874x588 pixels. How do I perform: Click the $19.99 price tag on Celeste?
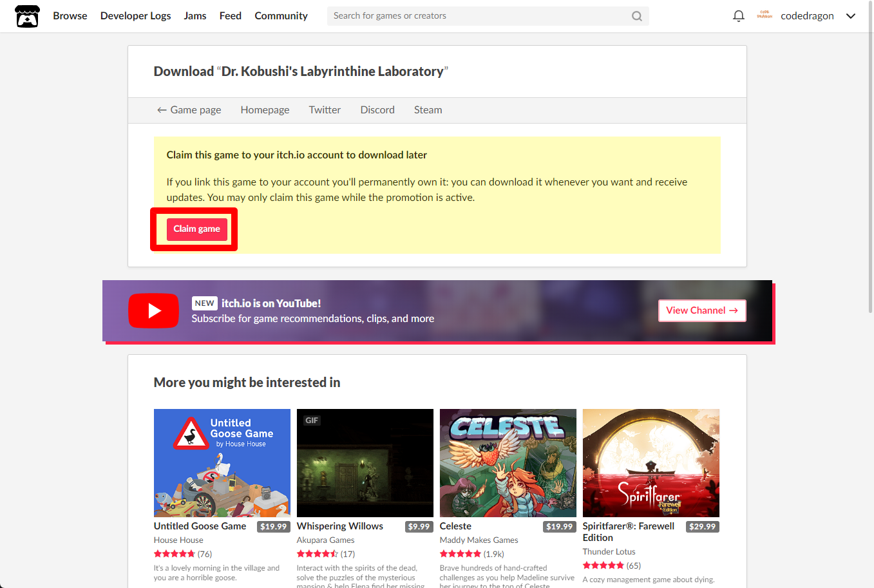click(x=559, y=527)
